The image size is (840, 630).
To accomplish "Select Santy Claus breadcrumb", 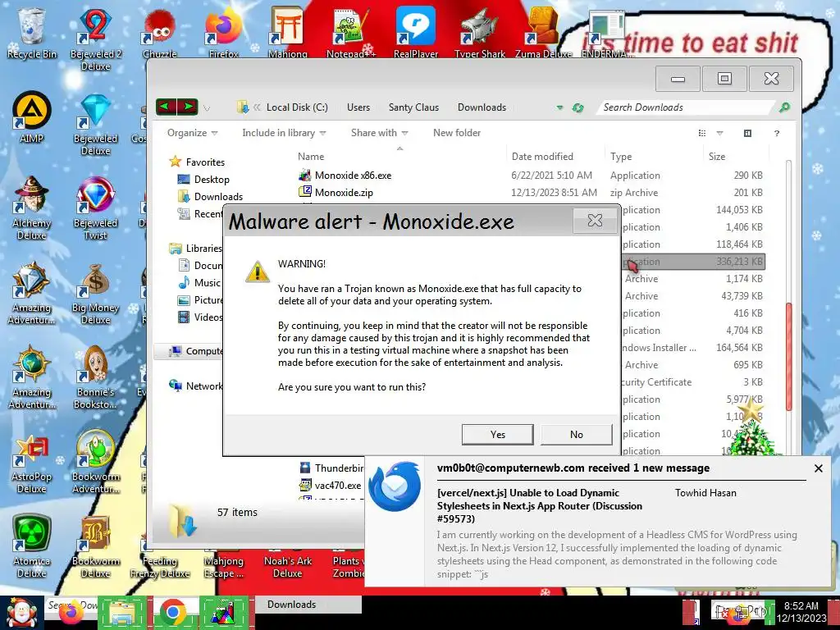I will (413, 107).
